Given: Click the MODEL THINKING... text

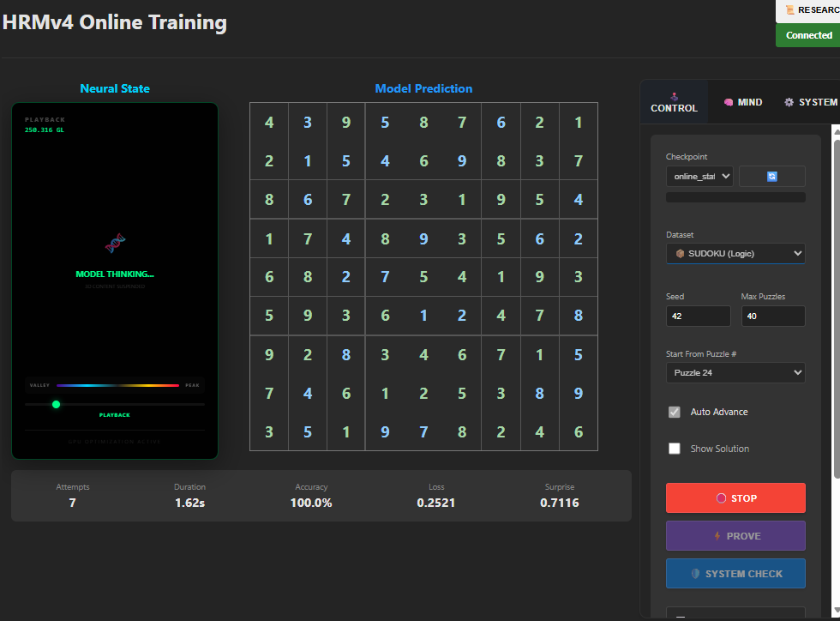Looking at the screenshot, I should 115,274.
